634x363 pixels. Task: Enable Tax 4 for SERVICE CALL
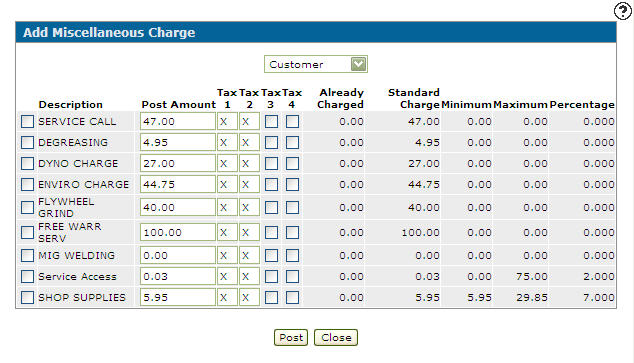tap(292, 121)
